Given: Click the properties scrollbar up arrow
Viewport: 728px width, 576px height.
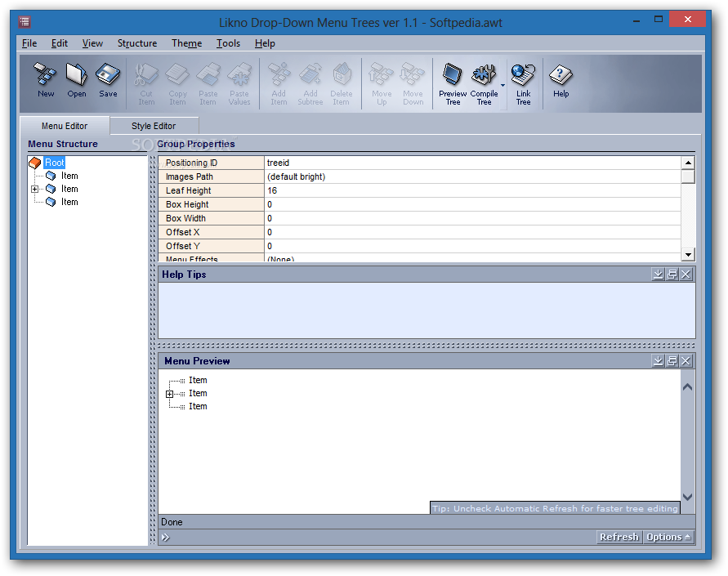Looking at the screenshot, I should [x=688, y=163].
